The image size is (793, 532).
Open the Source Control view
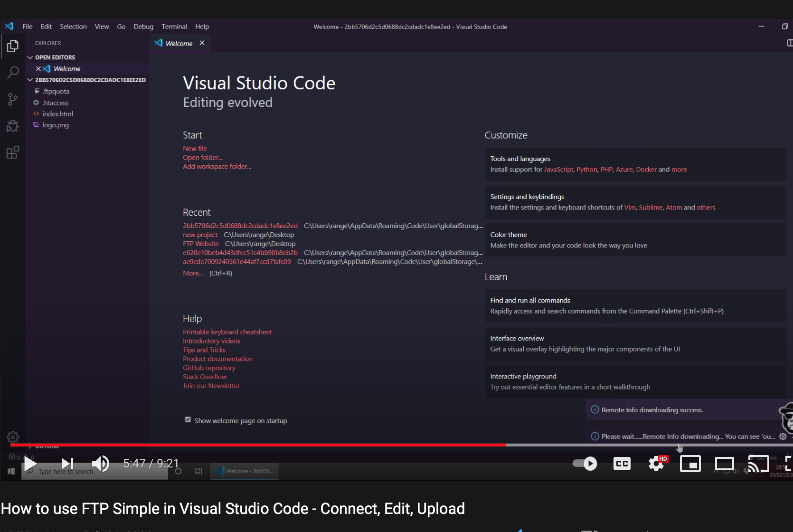click(13, 99)
